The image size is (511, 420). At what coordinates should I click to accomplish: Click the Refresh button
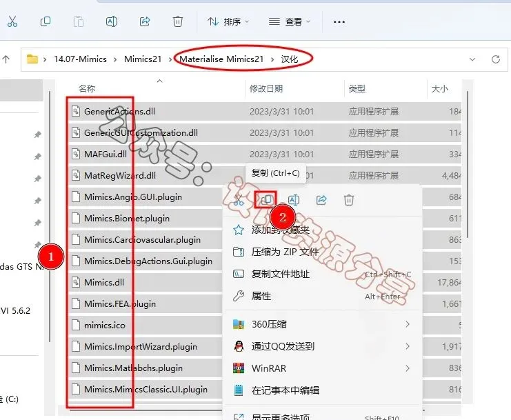(496, 59)
